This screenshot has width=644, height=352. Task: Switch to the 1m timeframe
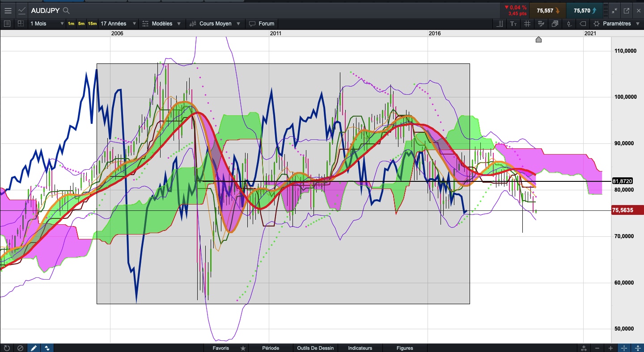tap(71, 24)
